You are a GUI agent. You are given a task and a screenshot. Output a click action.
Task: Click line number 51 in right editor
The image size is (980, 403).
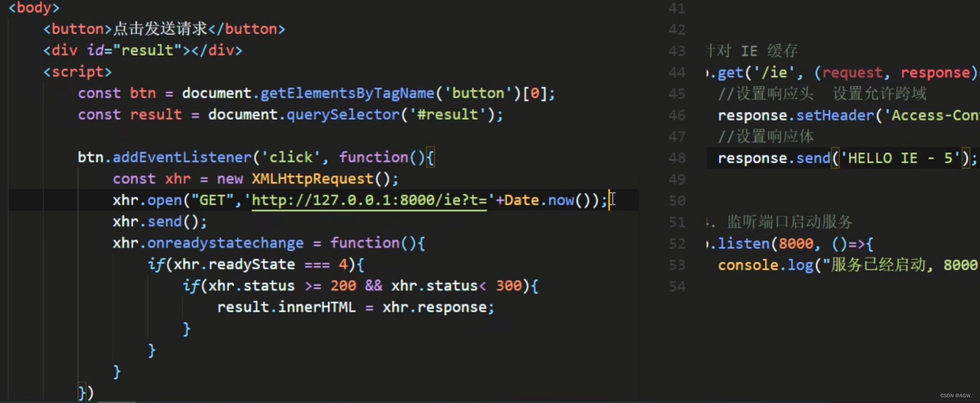tap(677, 223)
